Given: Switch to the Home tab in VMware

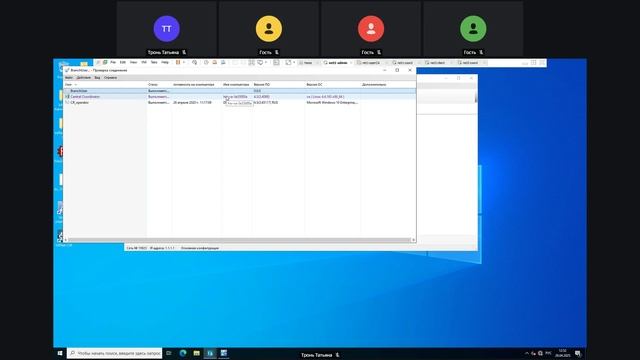Looking at the screenshot, I should pos(308,63).
